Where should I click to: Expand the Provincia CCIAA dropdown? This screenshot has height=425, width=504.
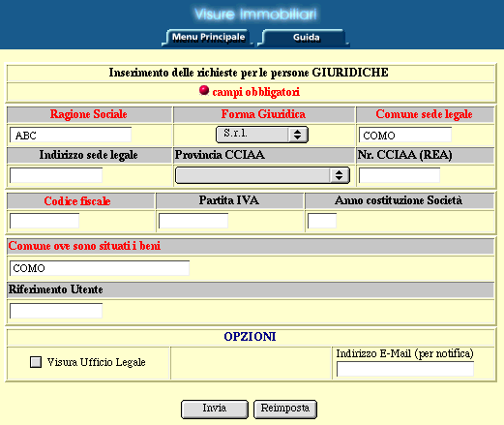click(262, 175)
